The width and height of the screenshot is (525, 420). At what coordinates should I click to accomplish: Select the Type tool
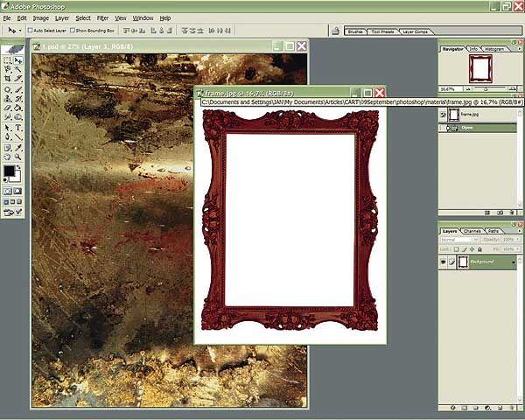point(18,128)
